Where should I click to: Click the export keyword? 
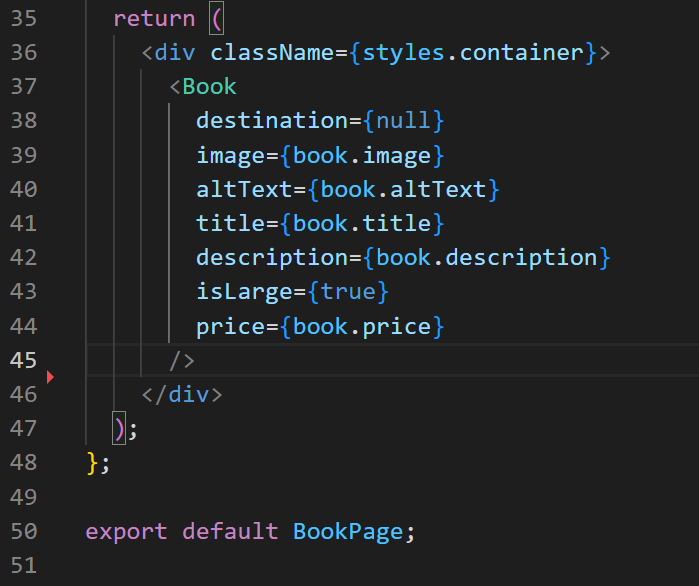[x=127, y=532]
